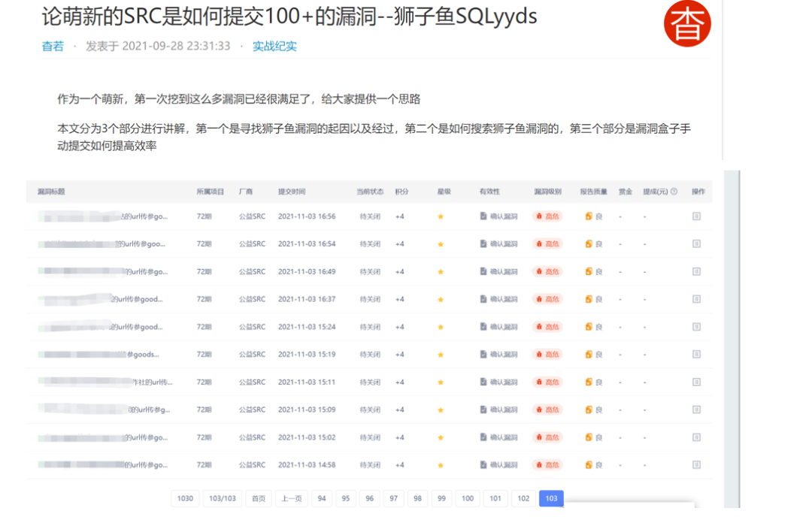Click the 公益SRC vendor in the 15:11 row
Screen dimensions: 812x520
(252, 382)
